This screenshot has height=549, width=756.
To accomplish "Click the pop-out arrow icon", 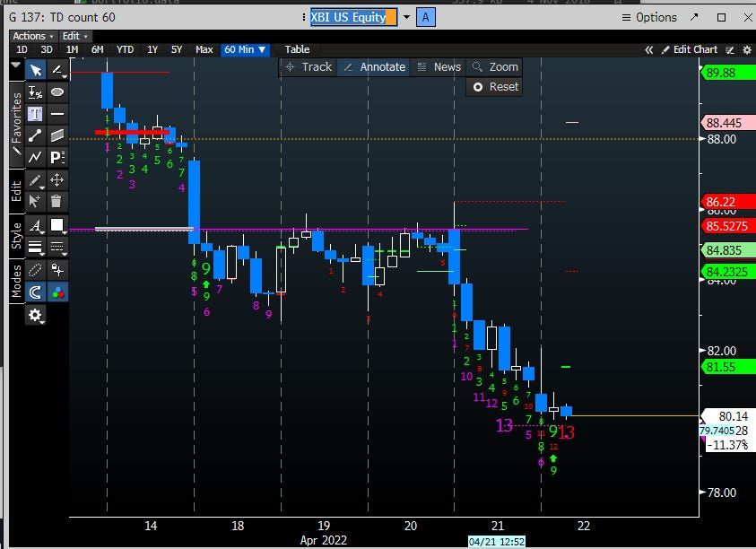I will [694, 17].
